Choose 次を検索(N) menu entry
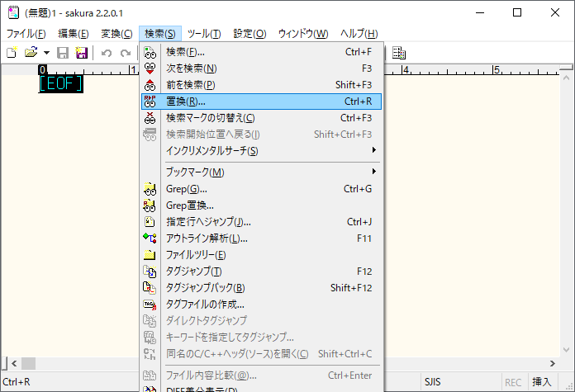 (x=261, y=68)
